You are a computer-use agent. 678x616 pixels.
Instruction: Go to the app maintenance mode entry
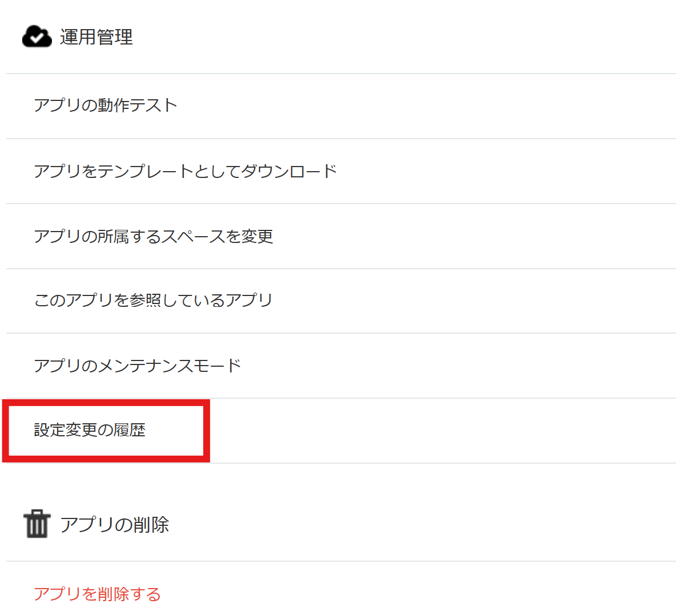point(138,366)
